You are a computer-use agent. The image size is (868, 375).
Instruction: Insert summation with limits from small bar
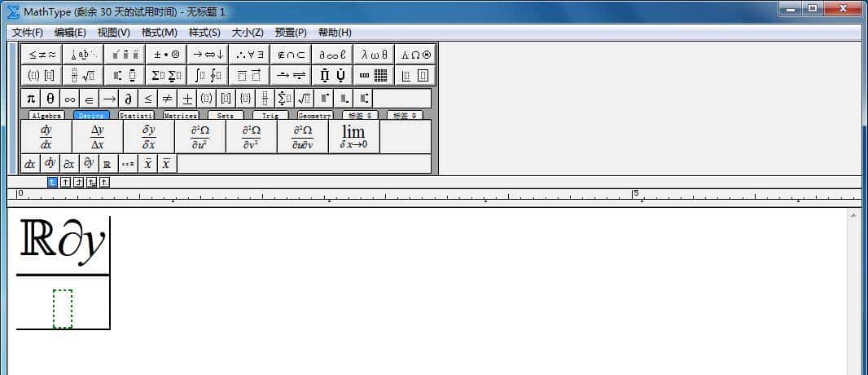[x=284, y=99]
